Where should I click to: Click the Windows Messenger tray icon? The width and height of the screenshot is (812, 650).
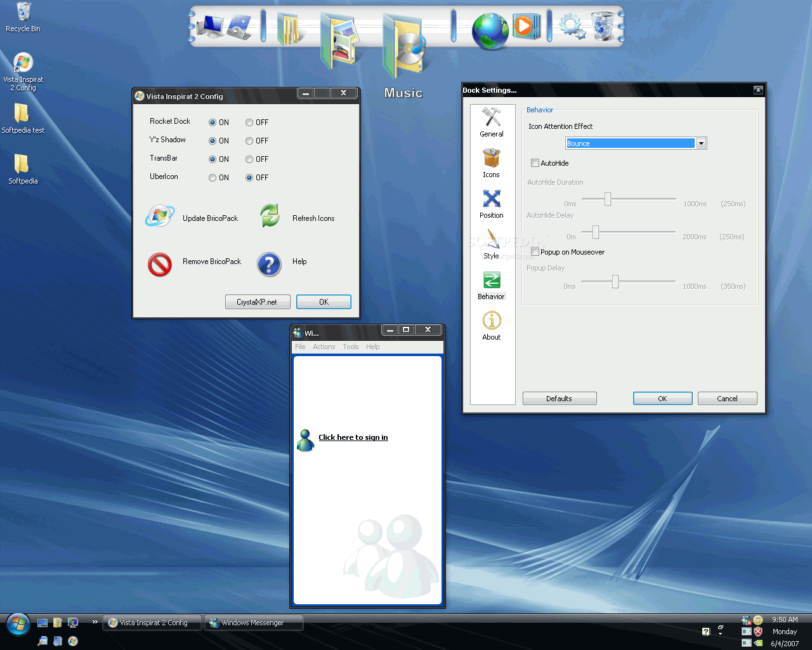[x=747, y=620]
